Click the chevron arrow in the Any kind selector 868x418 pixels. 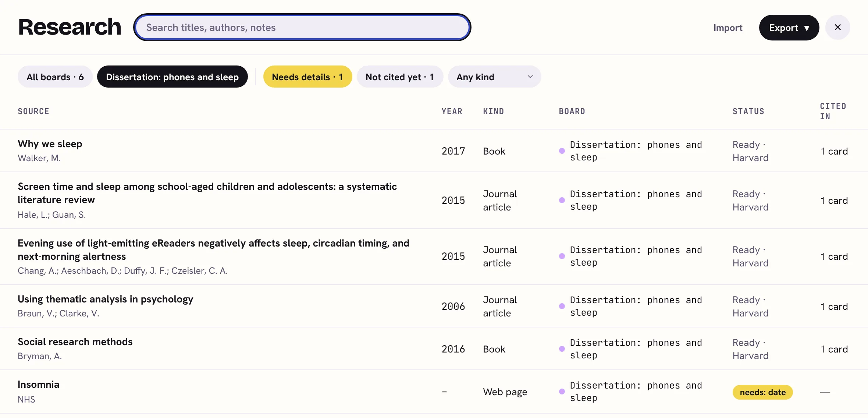(530, 77)
